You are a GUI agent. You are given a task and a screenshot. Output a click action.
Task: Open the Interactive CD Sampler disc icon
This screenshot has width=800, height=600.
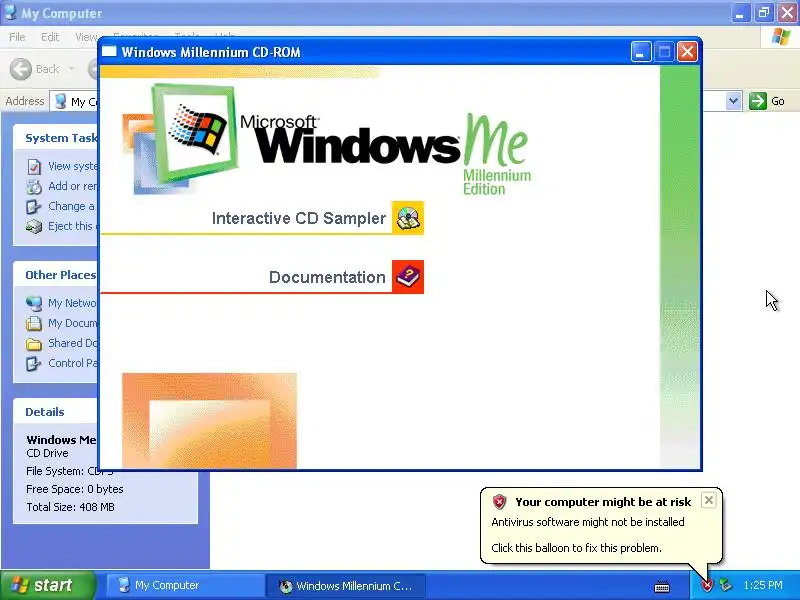tap(408, 218)
